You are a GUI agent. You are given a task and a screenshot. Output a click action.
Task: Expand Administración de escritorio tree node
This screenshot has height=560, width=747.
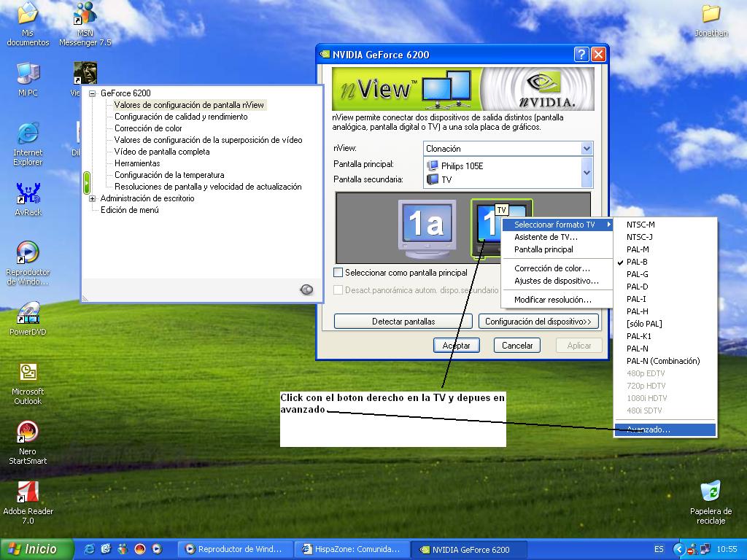click(93, 198)
